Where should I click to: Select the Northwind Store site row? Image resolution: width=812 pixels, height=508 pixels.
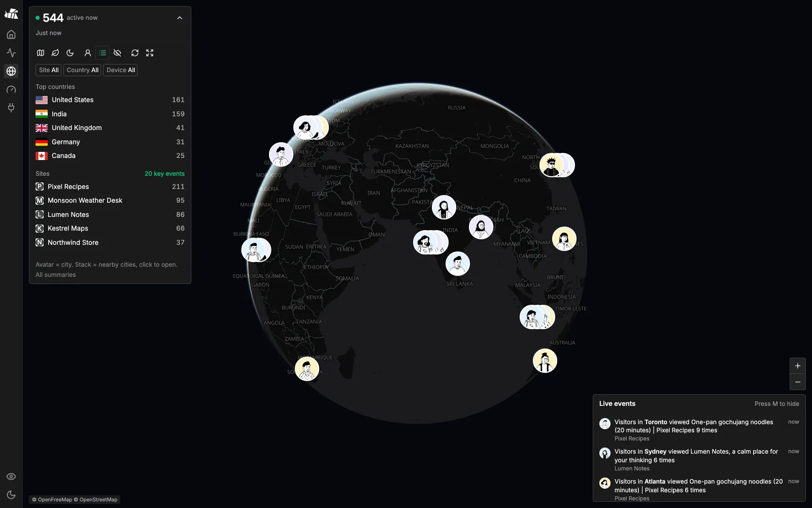coord(110,242)
